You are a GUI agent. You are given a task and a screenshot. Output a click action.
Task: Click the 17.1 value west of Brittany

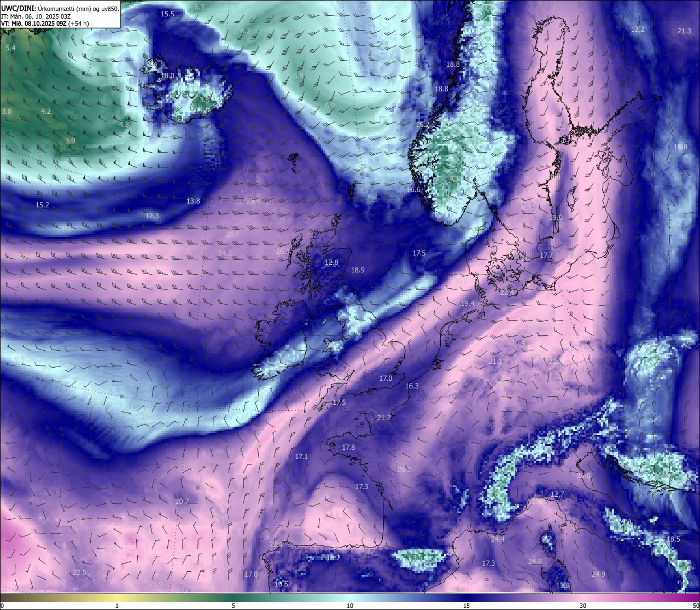tap(301, 456)
